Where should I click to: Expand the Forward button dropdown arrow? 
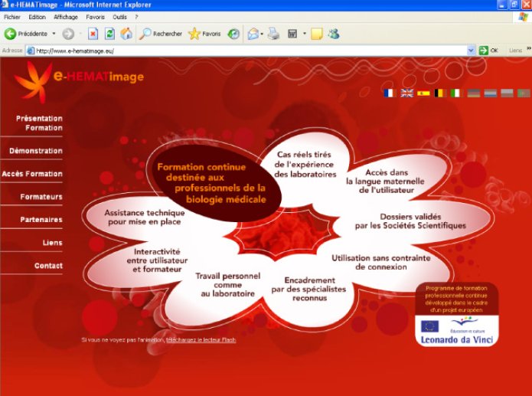tap(80, 34)
